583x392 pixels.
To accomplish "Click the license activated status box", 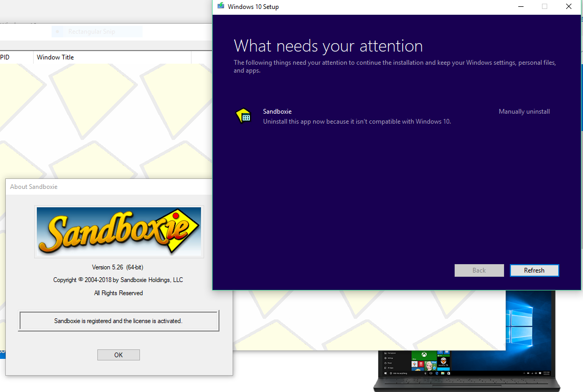I will pyautogui.click(x=118, y=320).
